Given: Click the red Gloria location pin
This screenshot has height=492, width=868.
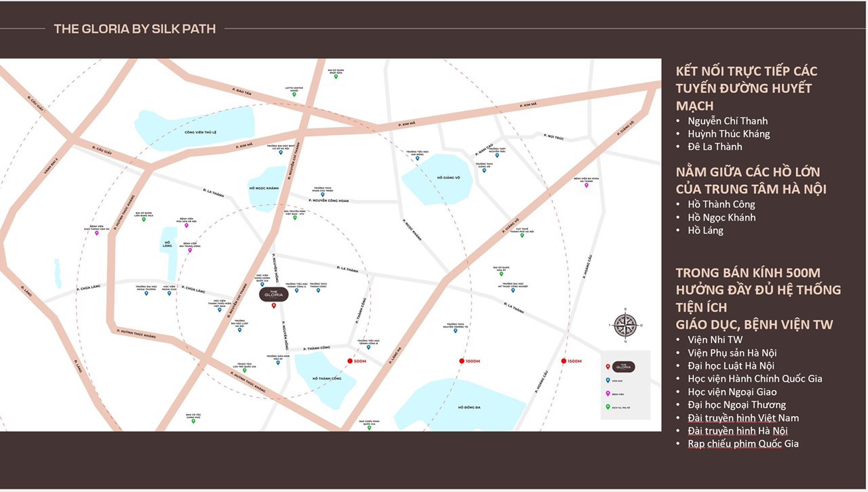Looking at the screenshot, I should pos(273,306).
